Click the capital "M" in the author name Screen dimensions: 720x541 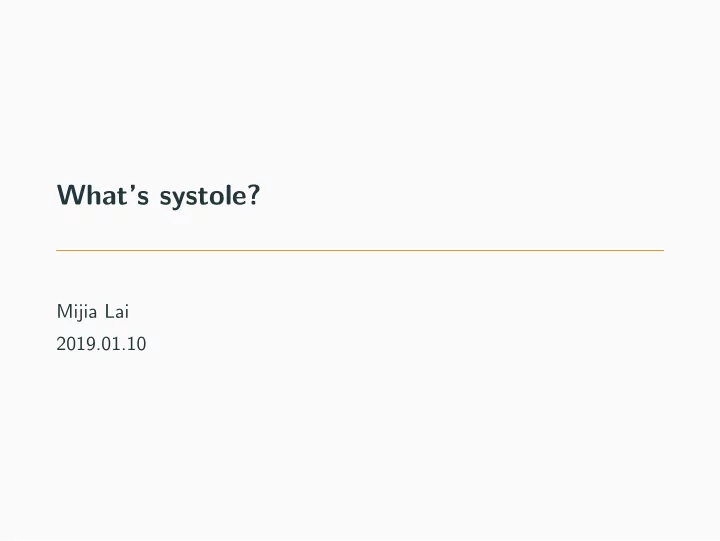point(63,311)
